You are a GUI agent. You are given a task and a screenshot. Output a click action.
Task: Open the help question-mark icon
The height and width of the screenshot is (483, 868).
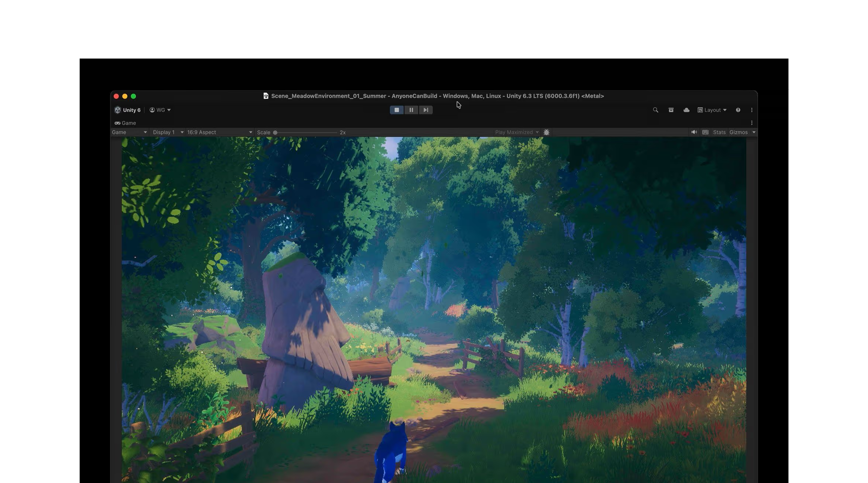pos(738,110)
